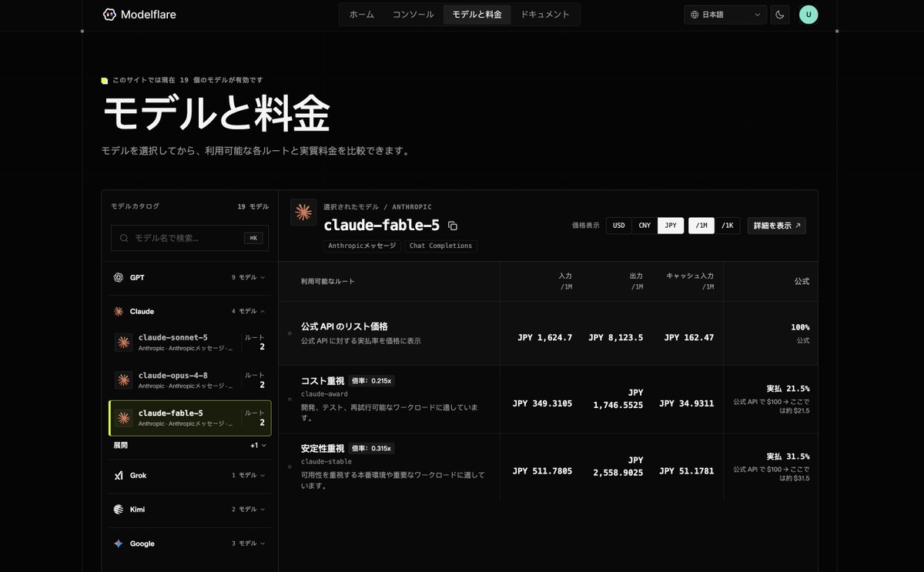Click the large Anthropic icon beside the selected model
This screenshot has height=572, width=924.
pyautogui.click(x=303, y=212)
